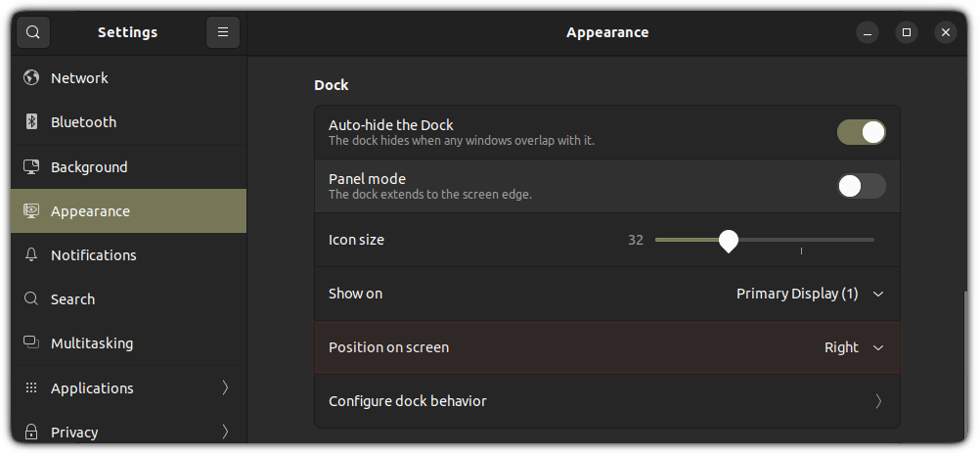Expand the Applications sidebar chevron

click(225, 388)
